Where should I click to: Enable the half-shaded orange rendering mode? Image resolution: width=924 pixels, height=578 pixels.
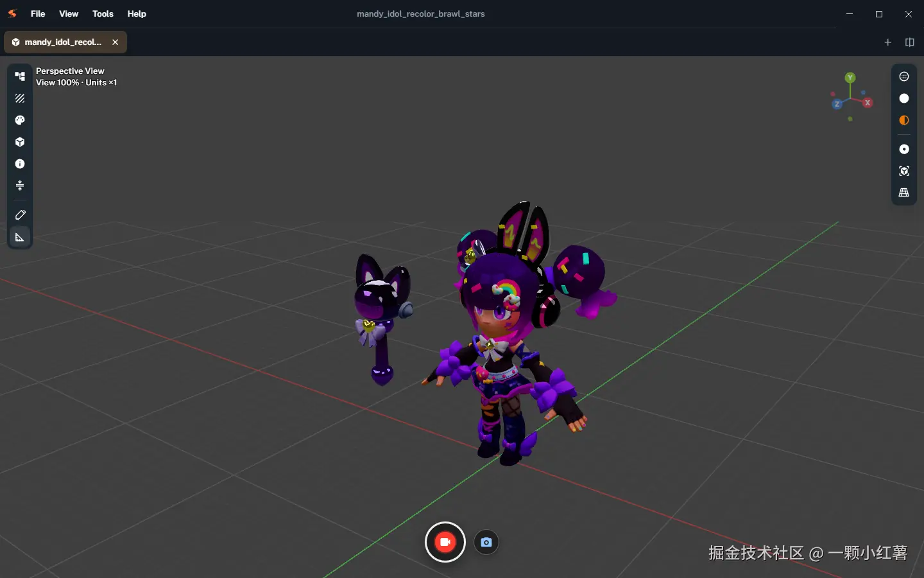[904, 120]
